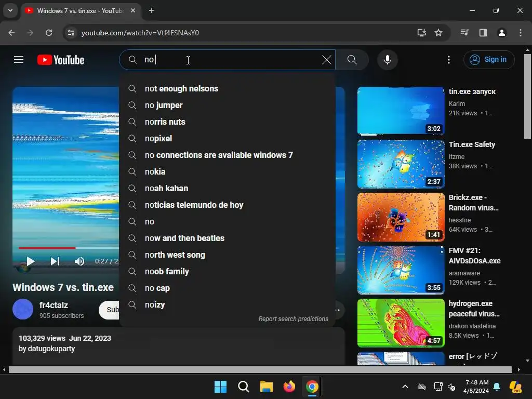The image size is (532, 399).
Task: Click the search magnifier button
Action: 352,60
